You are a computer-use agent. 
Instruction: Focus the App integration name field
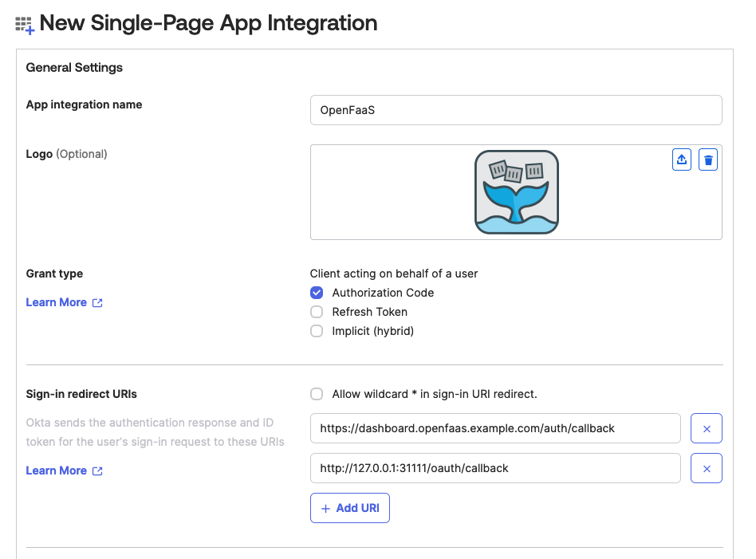(x=515, y=110)
